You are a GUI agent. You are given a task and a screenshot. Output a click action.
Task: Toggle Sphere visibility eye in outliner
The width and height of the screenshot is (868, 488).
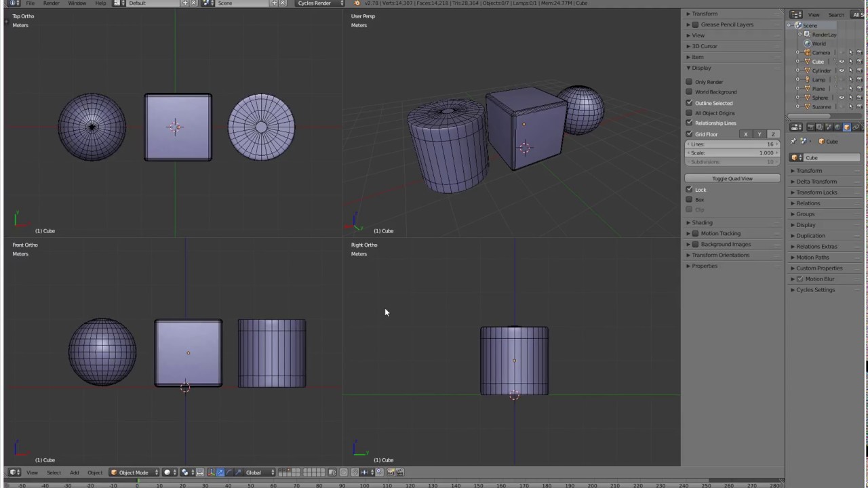[842, 97]
